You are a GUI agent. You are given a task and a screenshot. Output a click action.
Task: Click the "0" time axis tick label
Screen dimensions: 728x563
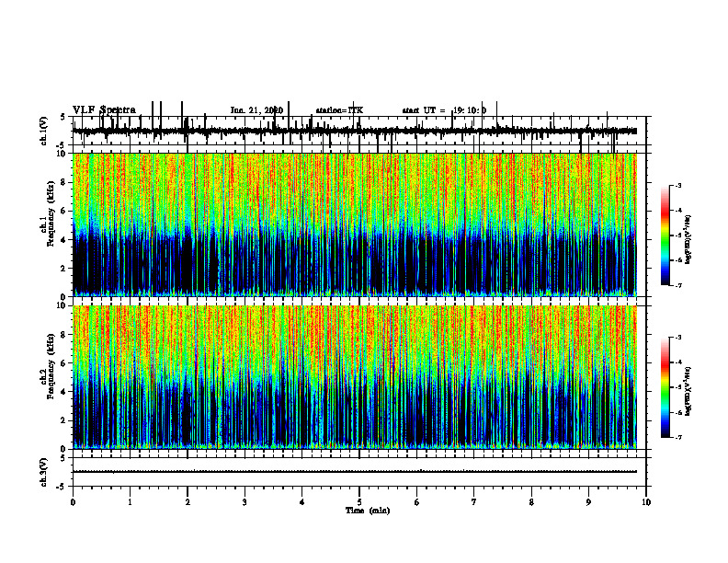click(x=73, y=502)
